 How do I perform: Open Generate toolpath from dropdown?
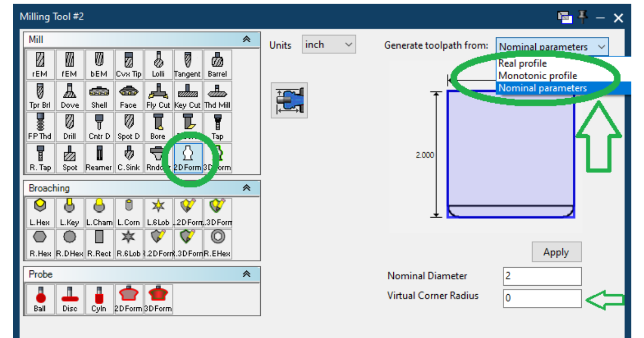552,46
